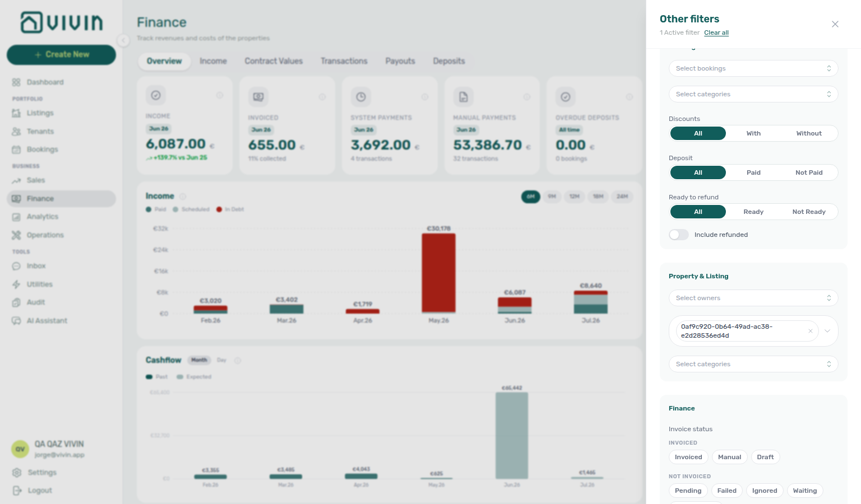Viewport: 861px width, 504px height.
Task: Toggle the Failed status chip
Action: pyautogui.click(x=726, y=491)
